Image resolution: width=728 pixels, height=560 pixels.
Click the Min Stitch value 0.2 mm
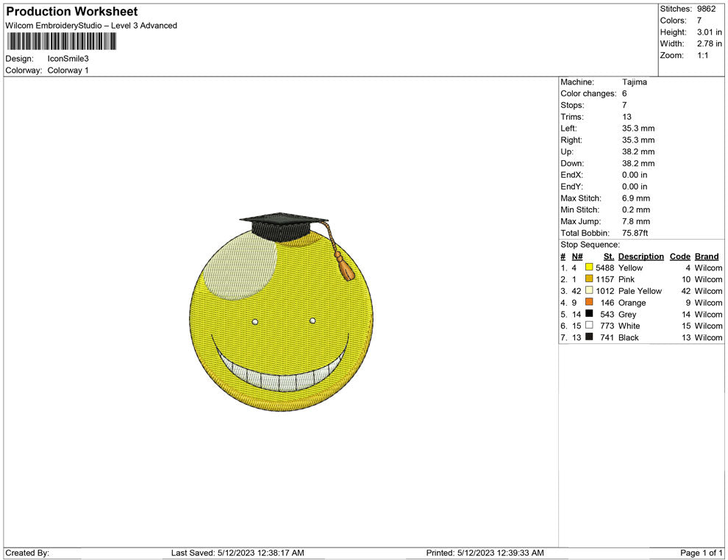click(636, 209)
